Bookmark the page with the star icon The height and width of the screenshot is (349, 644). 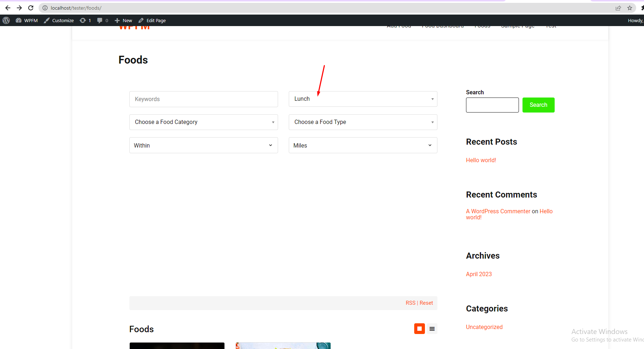click(x=629, y=8)
